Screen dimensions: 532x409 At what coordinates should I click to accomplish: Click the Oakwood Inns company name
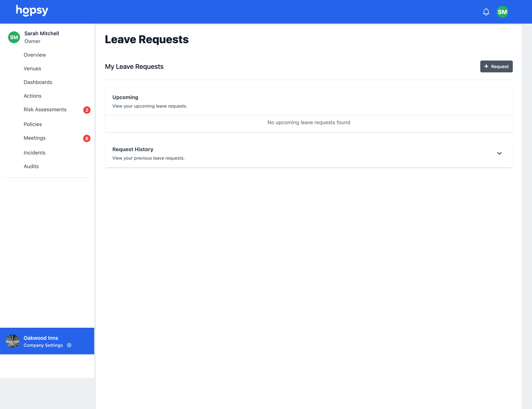coord(41,338)
